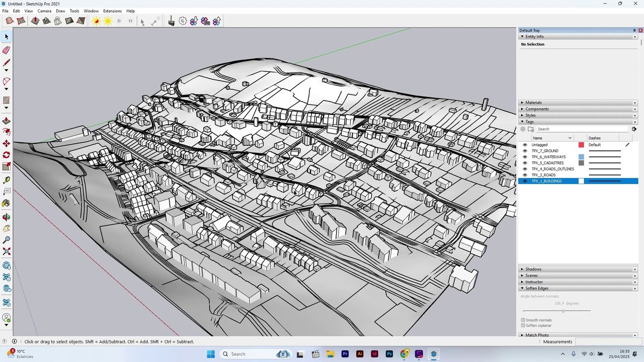Select the Select arrow tool
Viewport: 644px width, 362px height.
(x=7, y=37)
